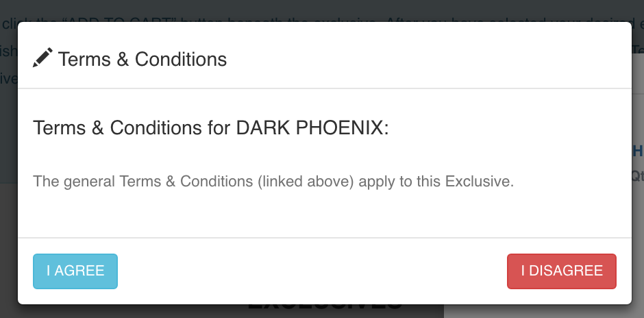The image size is (644, 318).
Task: Click heading Terms & Conditions for DARK PHOENIX
Action: click(211, 127)
